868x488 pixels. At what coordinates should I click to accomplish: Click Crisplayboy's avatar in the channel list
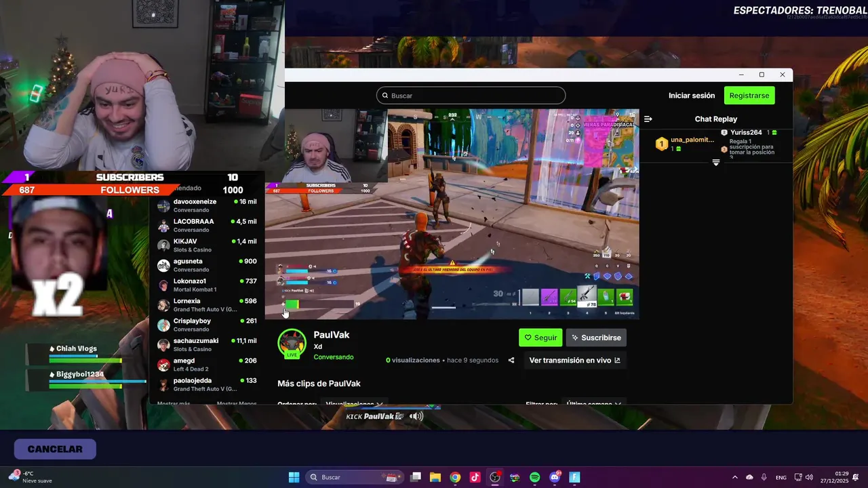pos(163,325)
